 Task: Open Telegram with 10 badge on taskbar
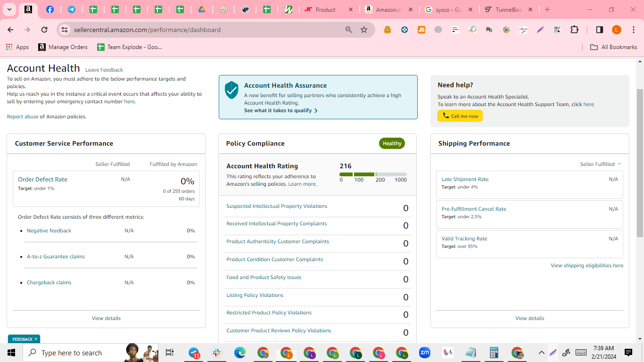pos(194,353)
